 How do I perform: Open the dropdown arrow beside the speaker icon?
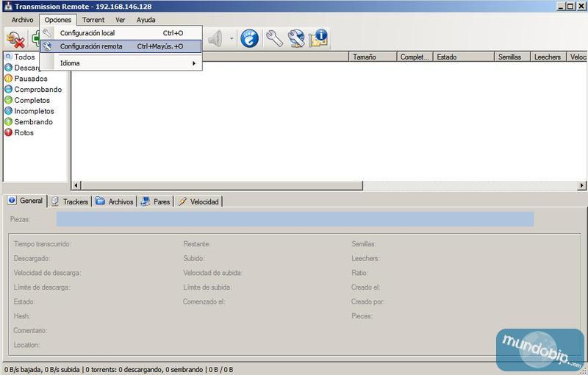tap(232, 39)
